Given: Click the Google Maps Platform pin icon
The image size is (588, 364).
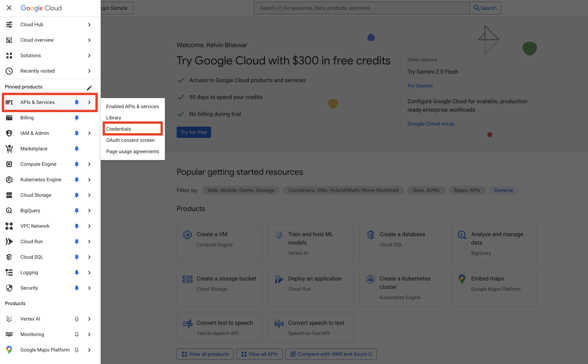Looking at the screenshot, I should [9, 350].
